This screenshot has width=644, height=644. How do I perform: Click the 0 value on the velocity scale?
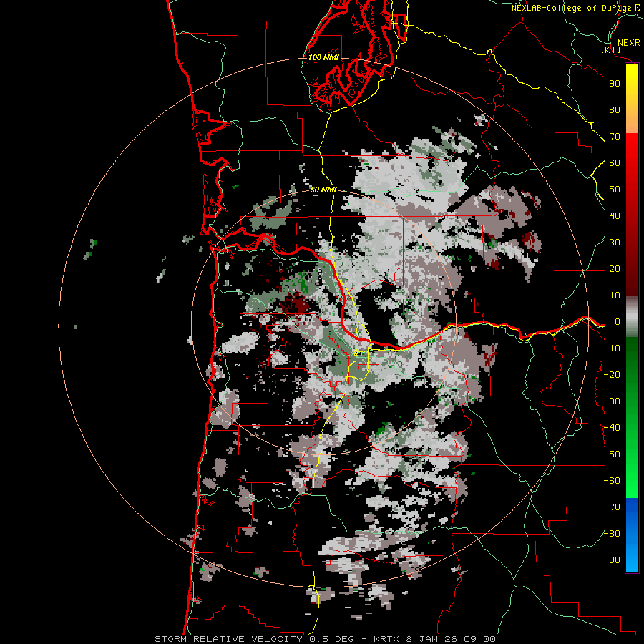coord(618,321)
